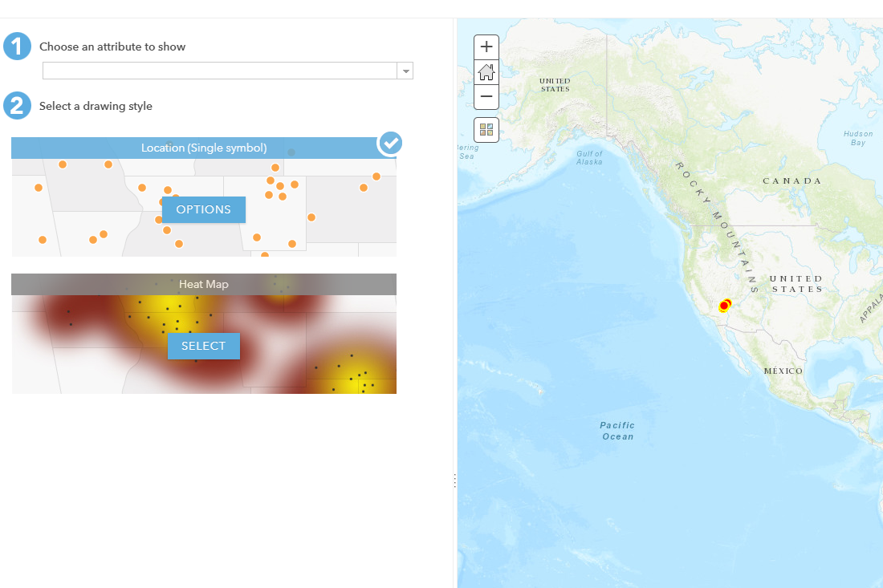Click the Canada label on map
Screen dimensions: 883x588
(x=791, y=181)
